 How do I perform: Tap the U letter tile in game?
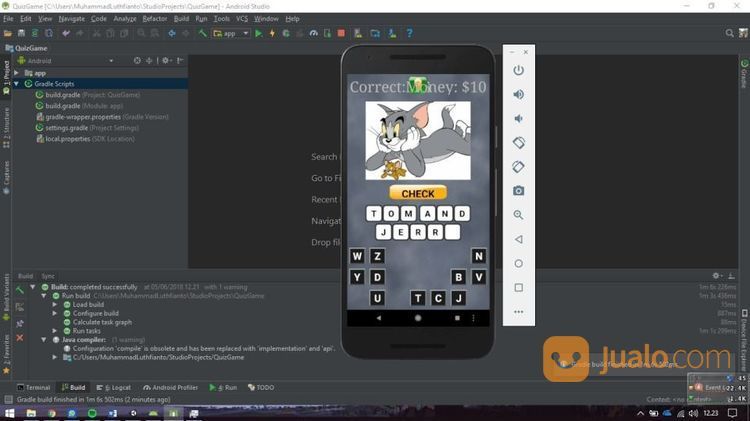[x=377, y=298]
